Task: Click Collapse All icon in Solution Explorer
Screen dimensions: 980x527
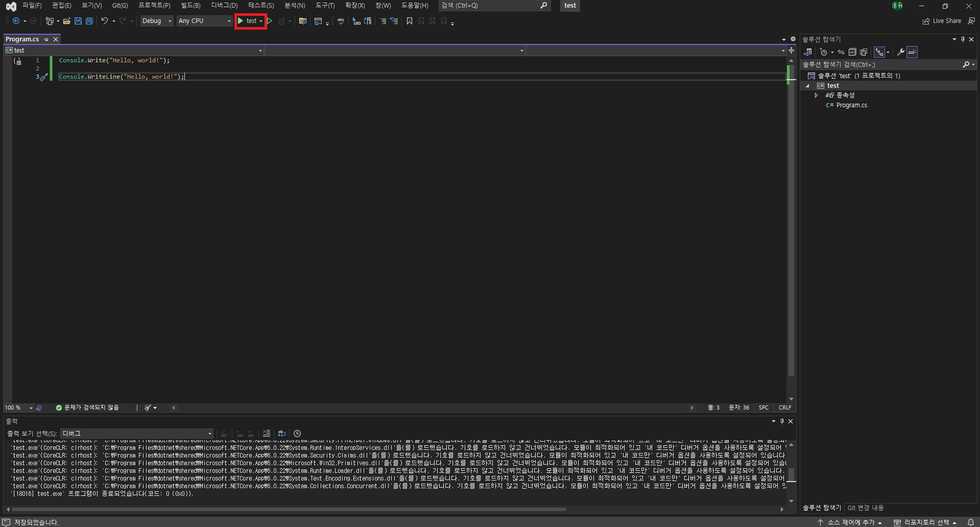Action: (852, 52)
